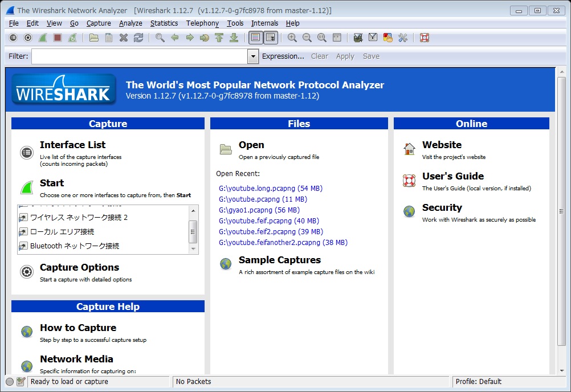Open Capture Options from the welcome page

click(x=79, y=268)
